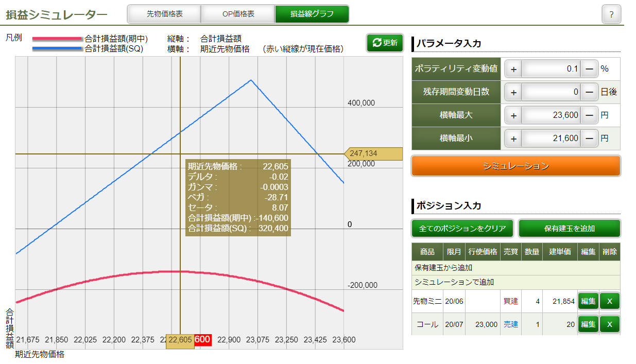Click the 保有建玉を追加 button

tap(570, 228)
